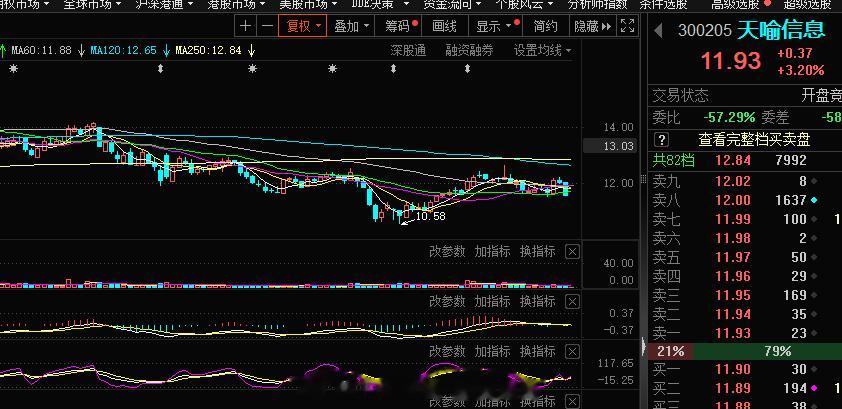Click 加指标 in the volume panel
This screenshot has width=842, height=409.
(492, 252)
